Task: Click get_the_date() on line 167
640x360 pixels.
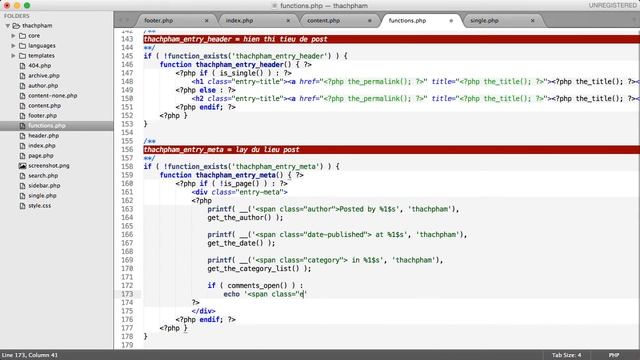Action: [x=235, y=243]
